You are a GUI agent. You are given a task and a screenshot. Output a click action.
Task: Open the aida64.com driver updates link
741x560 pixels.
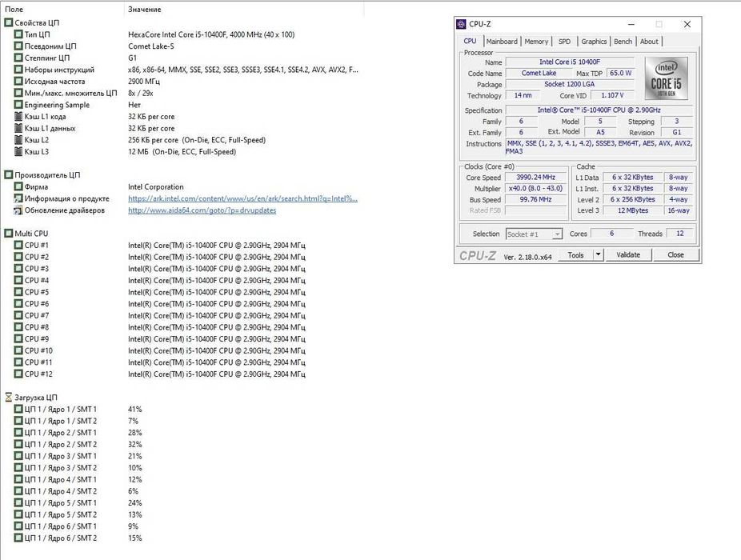point(202,210)
